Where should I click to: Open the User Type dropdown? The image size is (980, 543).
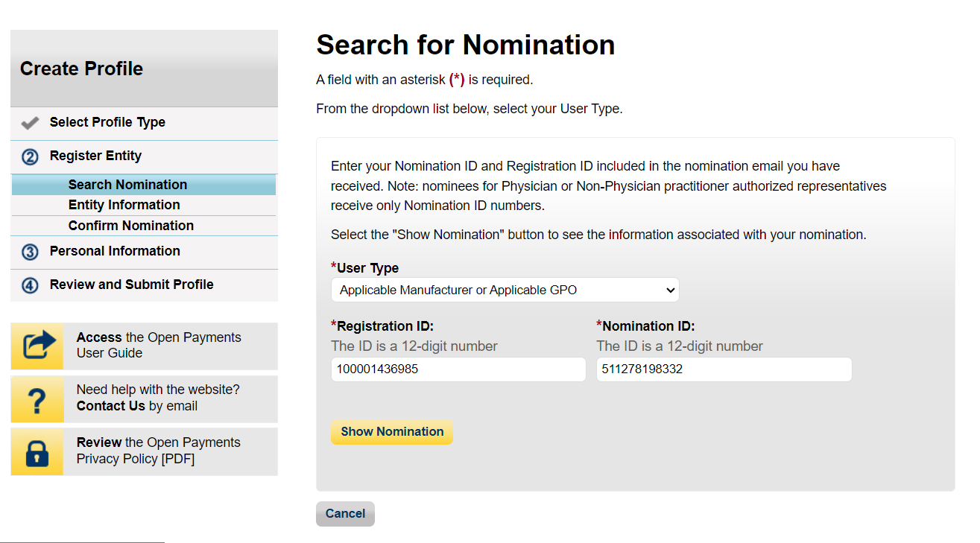pos(505,290)
